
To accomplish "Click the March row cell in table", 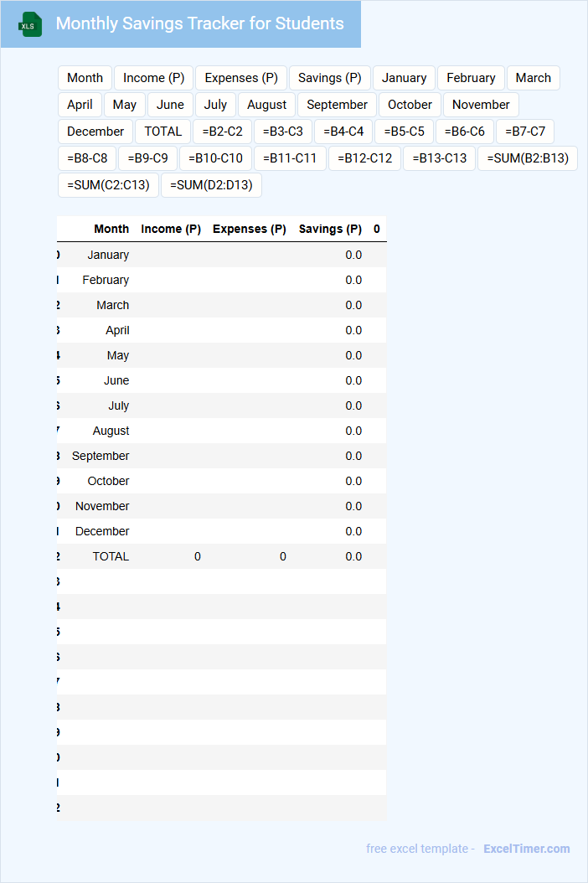I will click(x=112, y=305).
